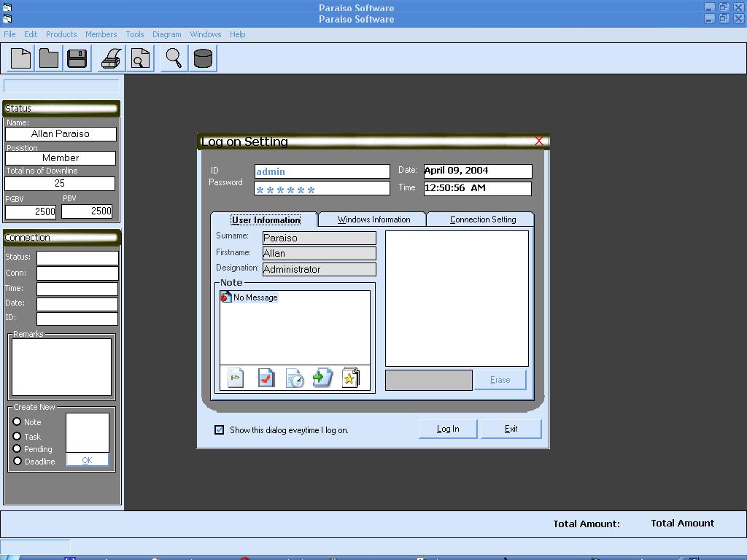
Task: Click the New document toolbar icon
Action: click(x=21, y=58)
